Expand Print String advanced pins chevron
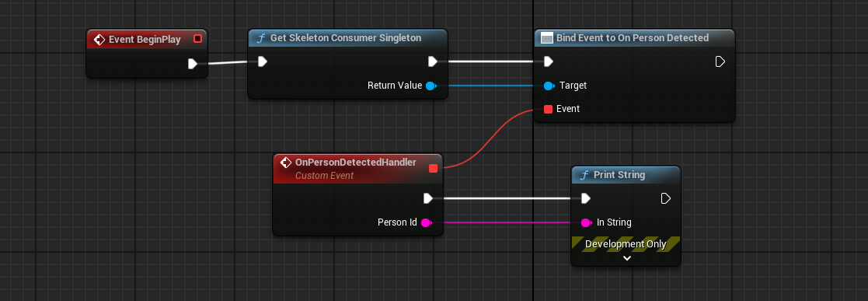The image size is (868, 301). 626,258
